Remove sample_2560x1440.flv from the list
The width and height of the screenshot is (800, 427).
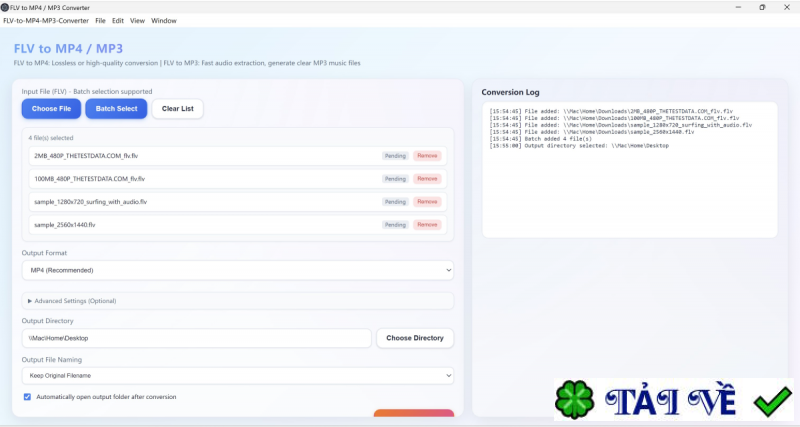[x=427, y=224]
